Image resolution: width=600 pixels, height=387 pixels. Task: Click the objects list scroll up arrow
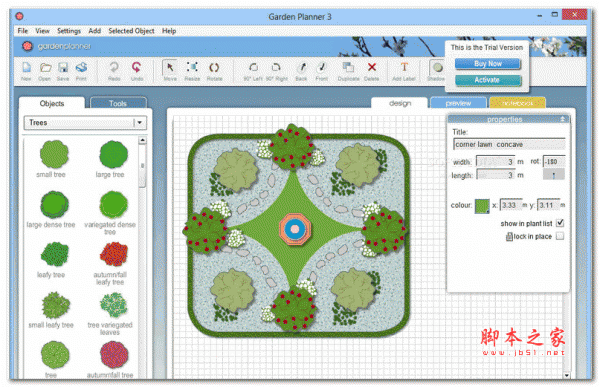[142, 140]
